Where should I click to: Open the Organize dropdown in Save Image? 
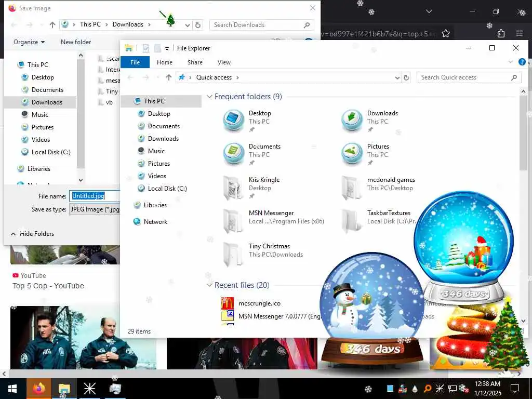tap(29, 42)
